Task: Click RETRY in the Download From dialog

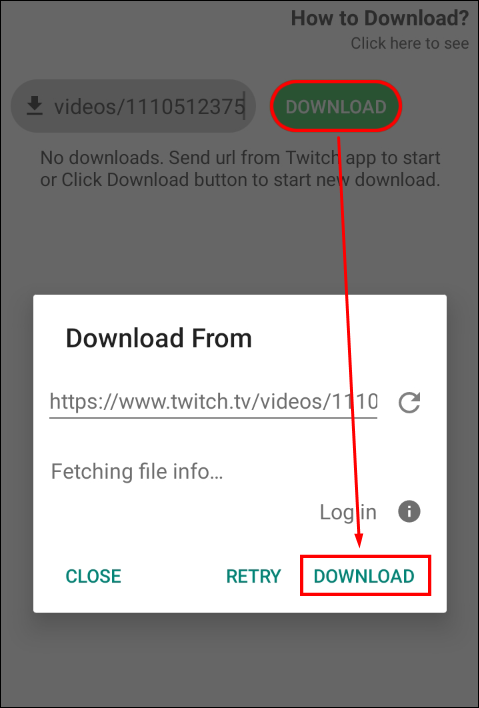Action: [x=253, y=576]
